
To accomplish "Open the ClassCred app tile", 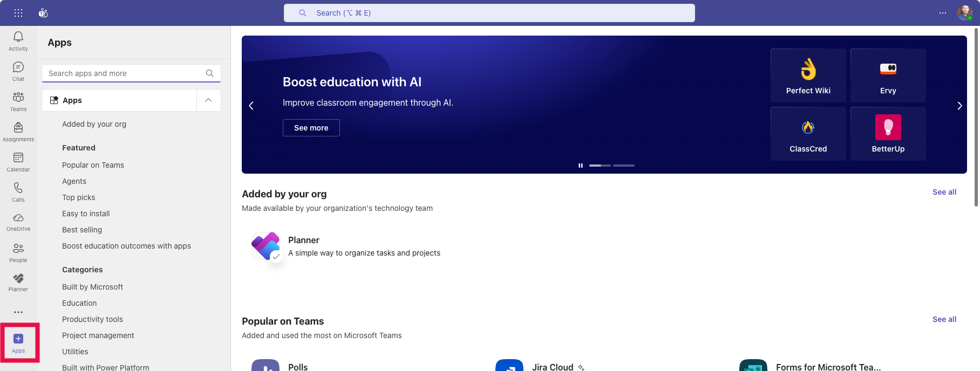I will coord(808,134).
